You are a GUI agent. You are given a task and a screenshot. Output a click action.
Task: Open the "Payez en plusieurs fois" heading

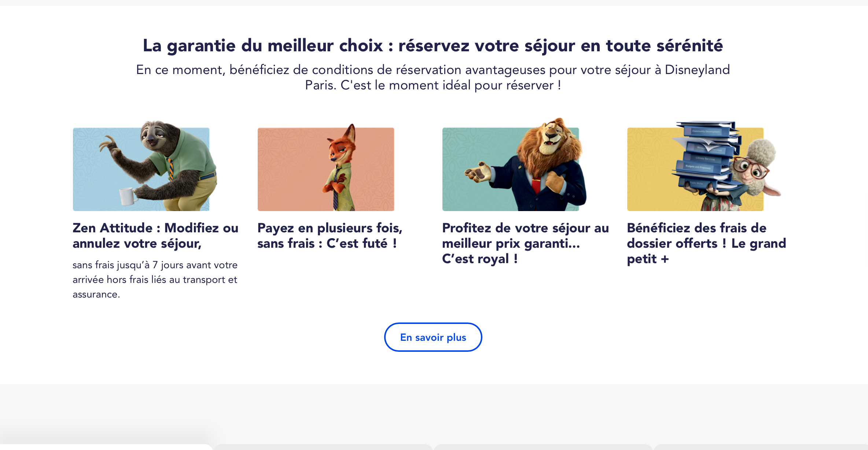330,236
